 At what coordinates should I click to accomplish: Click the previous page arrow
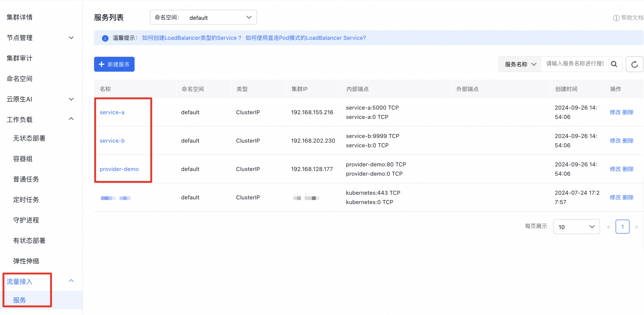coord(608,227)
